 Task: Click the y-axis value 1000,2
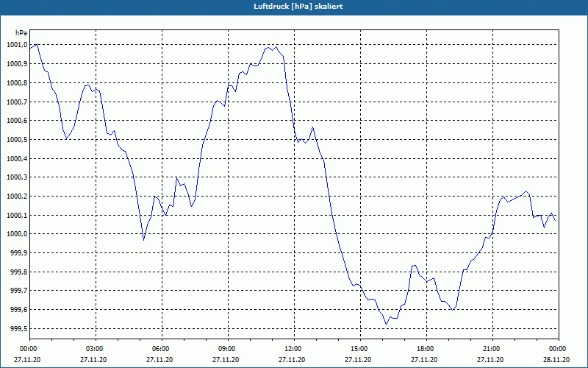17,197
